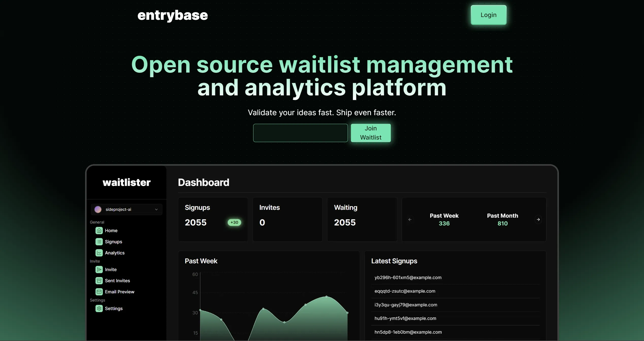Click the Join Waitlist button
Screen dimensions: 644x341
click(x=371, y=133)
